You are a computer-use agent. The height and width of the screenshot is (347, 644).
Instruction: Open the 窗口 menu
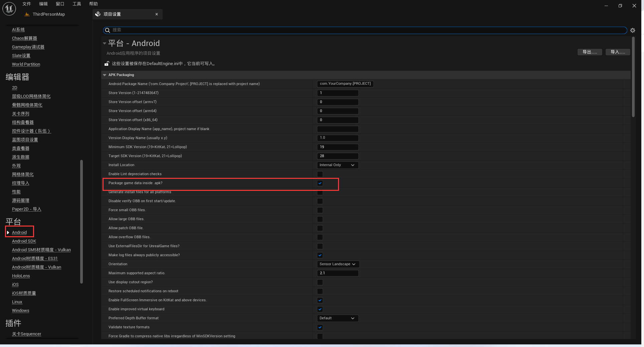click(60, 4)
